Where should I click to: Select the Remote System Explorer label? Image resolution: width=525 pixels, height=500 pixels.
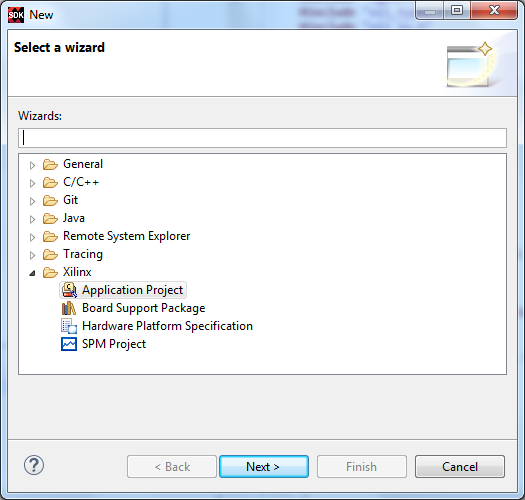[127, 236]
